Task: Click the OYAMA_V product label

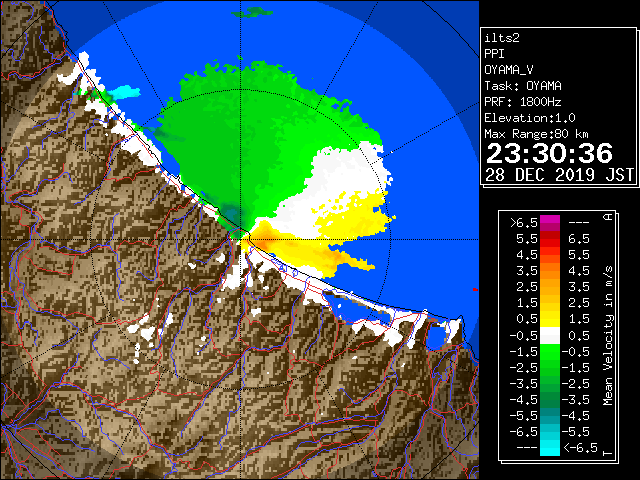Action: (x=509, y=70)
